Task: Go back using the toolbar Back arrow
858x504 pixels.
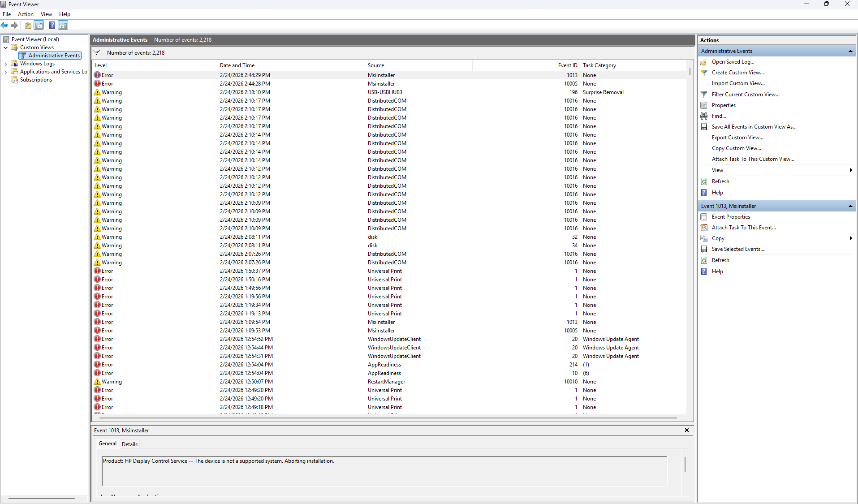Action: 4,25
